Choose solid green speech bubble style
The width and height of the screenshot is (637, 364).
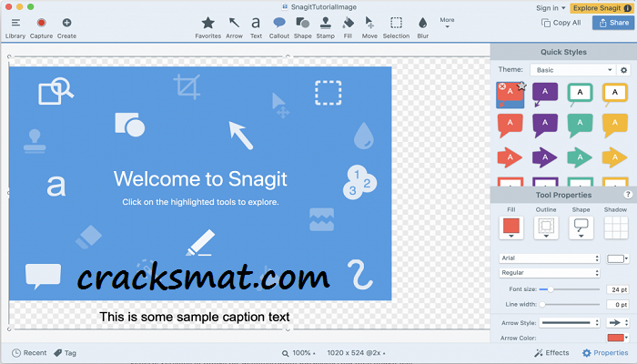(x=580, y=126)
